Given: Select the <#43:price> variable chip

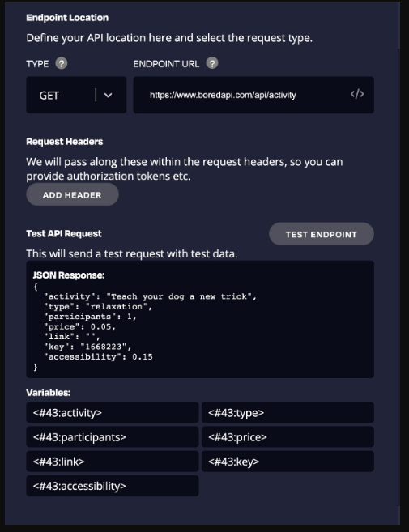Looking at the screenshot, I should [x=288, y=437].
